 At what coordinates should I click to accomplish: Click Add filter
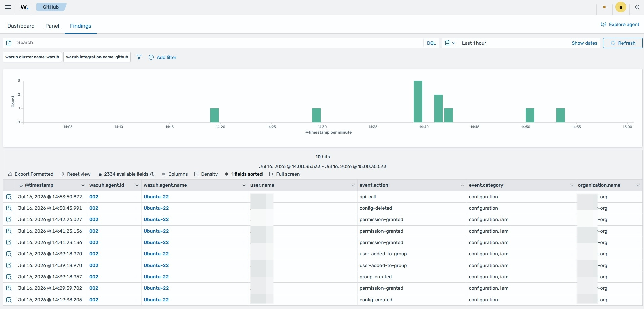coord(163,57)
